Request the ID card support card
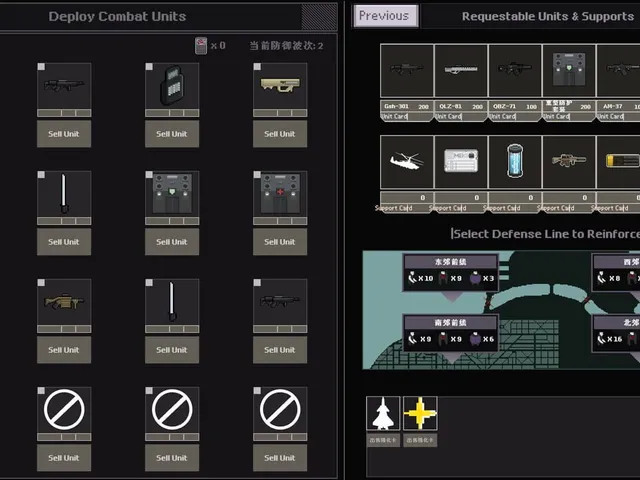 tap(461, 162)
